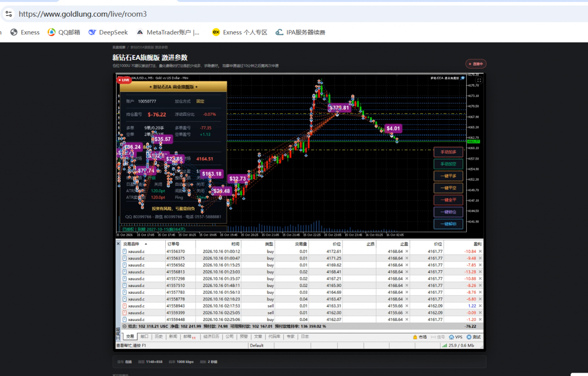588x376 pixels.
Task: Open the Exness bookmark
Action: click(25, 32)
